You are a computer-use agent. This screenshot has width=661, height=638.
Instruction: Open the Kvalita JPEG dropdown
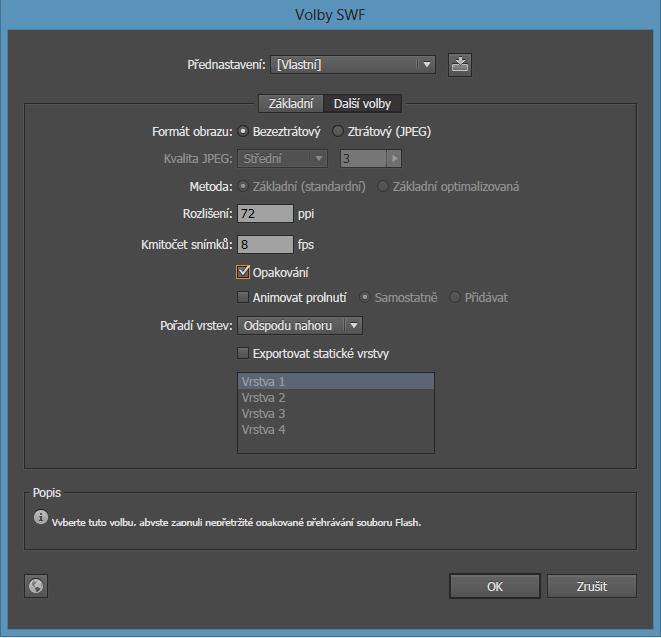tap(282, 158)
